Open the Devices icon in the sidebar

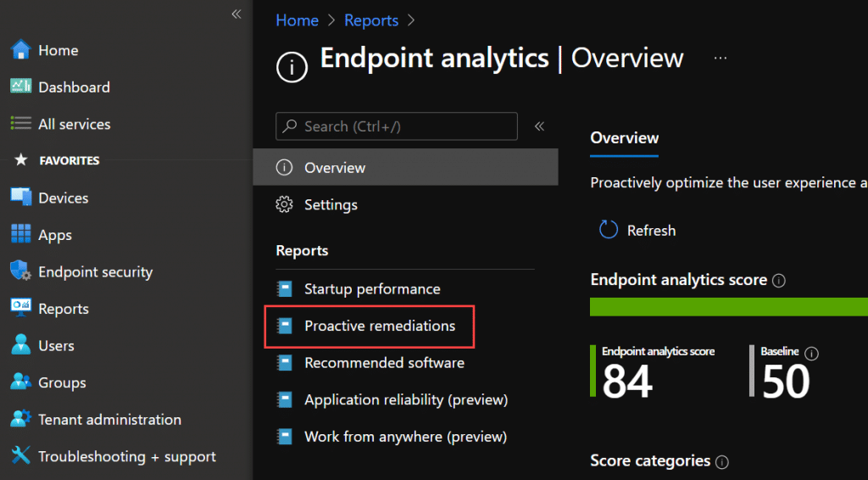click(x=21, y=198)
